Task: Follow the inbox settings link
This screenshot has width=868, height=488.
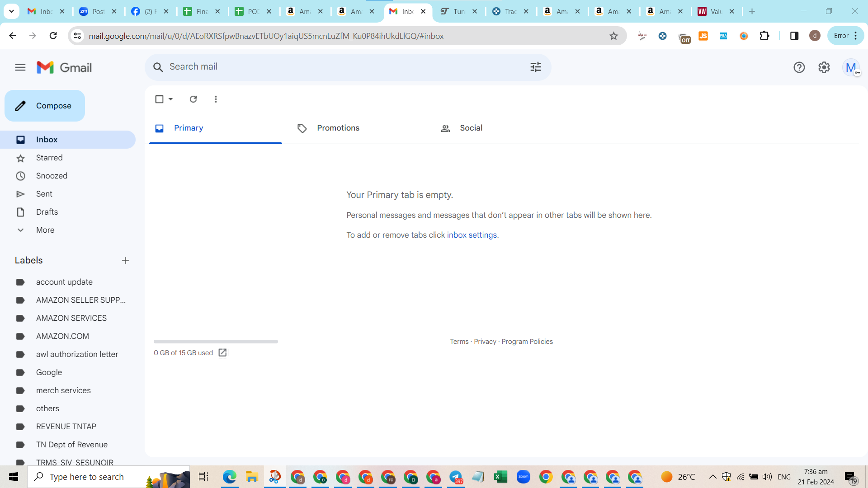Action: point(472,235)
